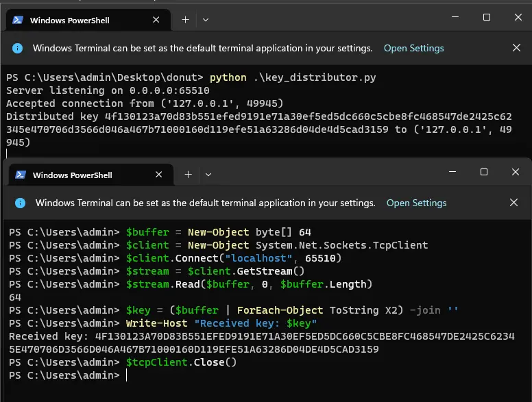Click the "Server listening on 0.0.0.0:65510" output line

[108, 90]
